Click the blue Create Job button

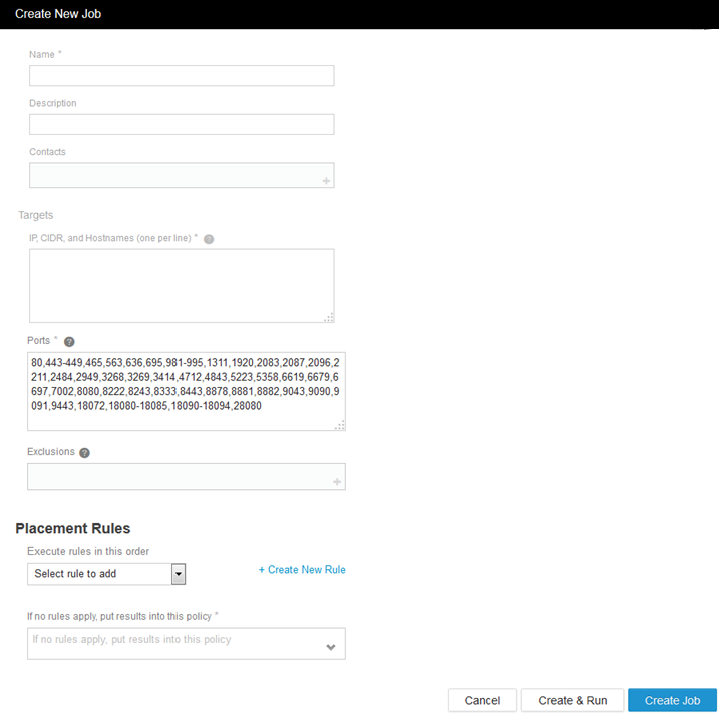[672, 700]
